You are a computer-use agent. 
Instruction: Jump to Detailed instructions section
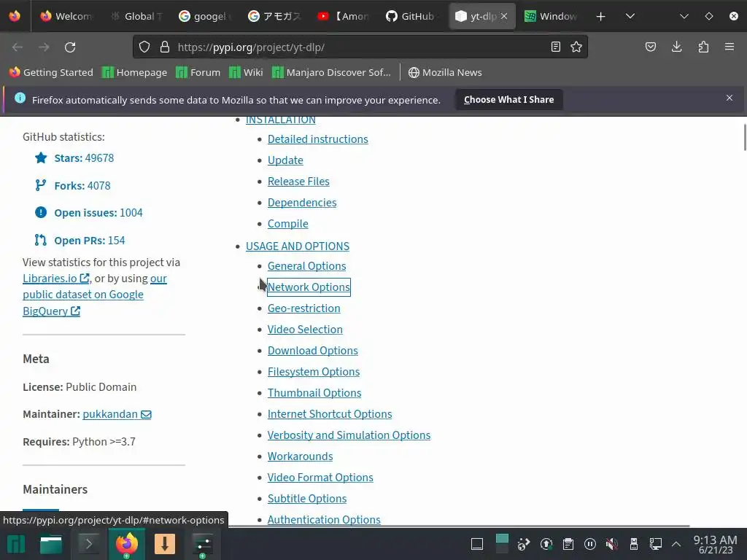[318, 139]
